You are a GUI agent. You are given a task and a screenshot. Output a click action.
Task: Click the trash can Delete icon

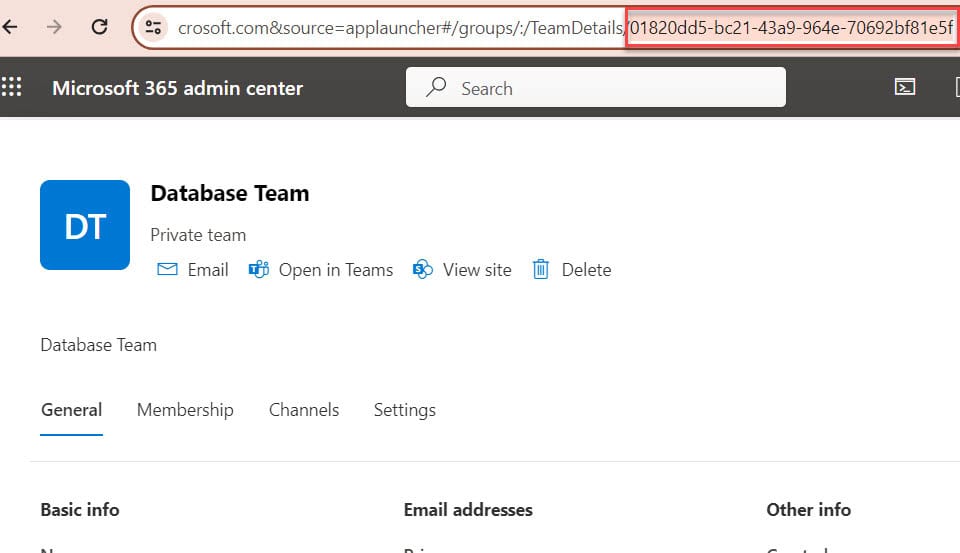tap(541, 269)
